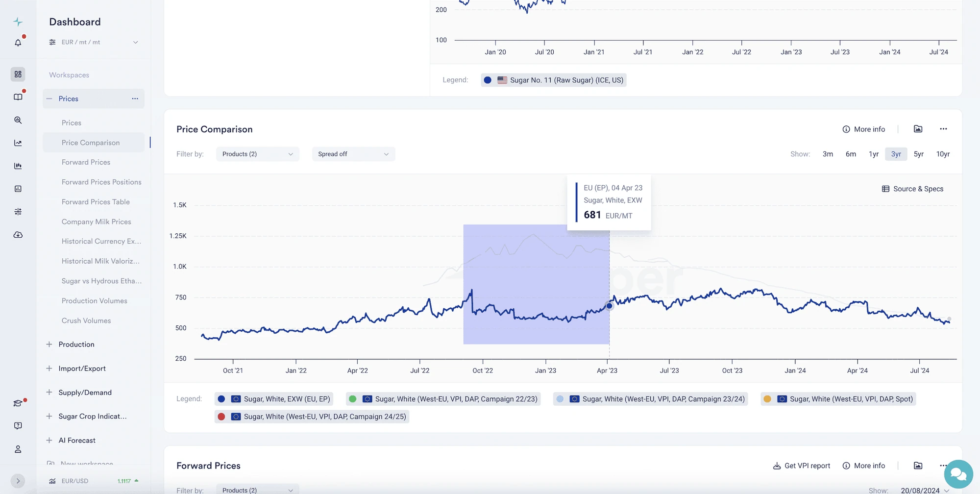Open the graduation cap academy icon
The height and width of the screenshot is (494, 980).
[18, 403]
